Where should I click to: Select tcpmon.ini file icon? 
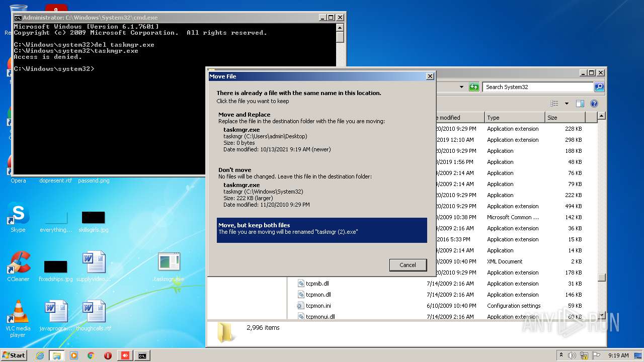[301, 306]
